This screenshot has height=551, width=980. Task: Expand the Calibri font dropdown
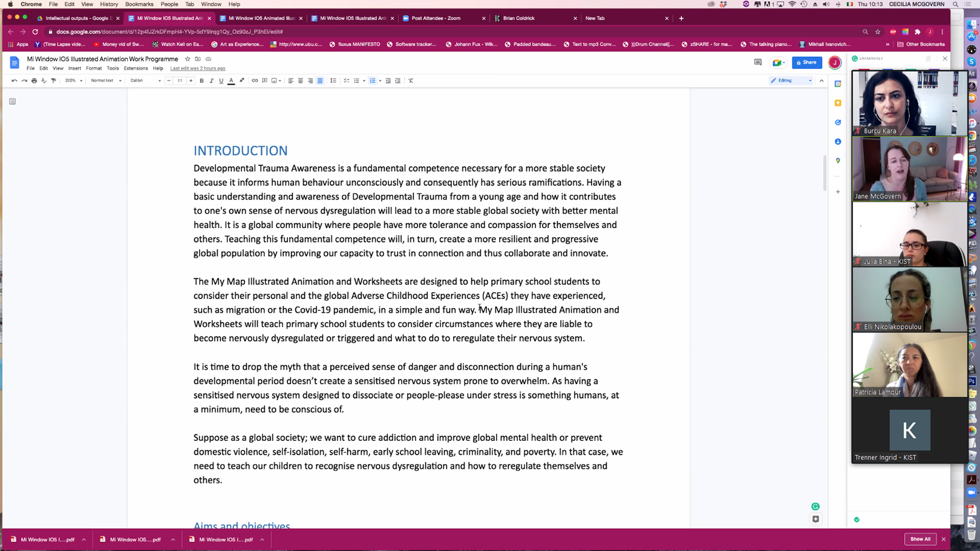145,80
